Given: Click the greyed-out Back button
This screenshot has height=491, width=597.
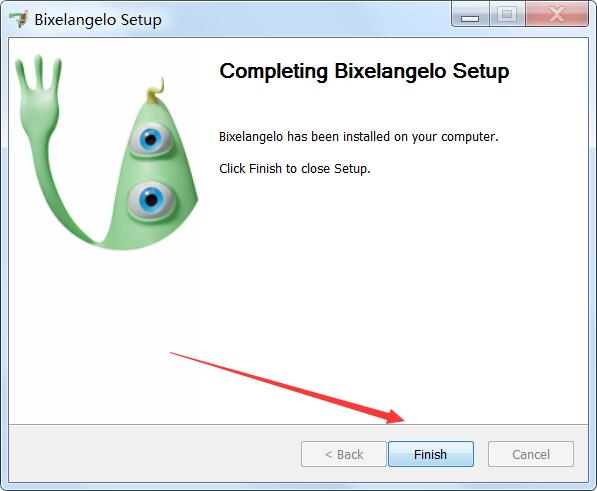Looking at the screenshot, I should (344, 454).
